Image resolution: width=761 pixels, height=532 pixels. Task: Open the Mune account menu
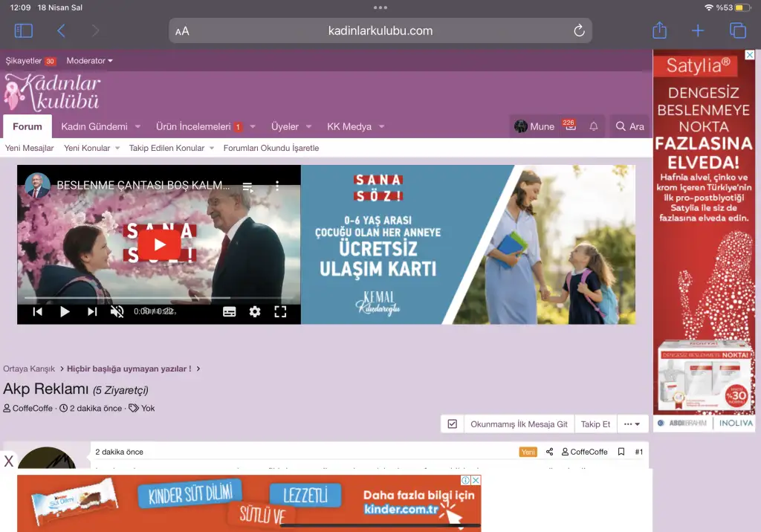[x=534, y=126]
